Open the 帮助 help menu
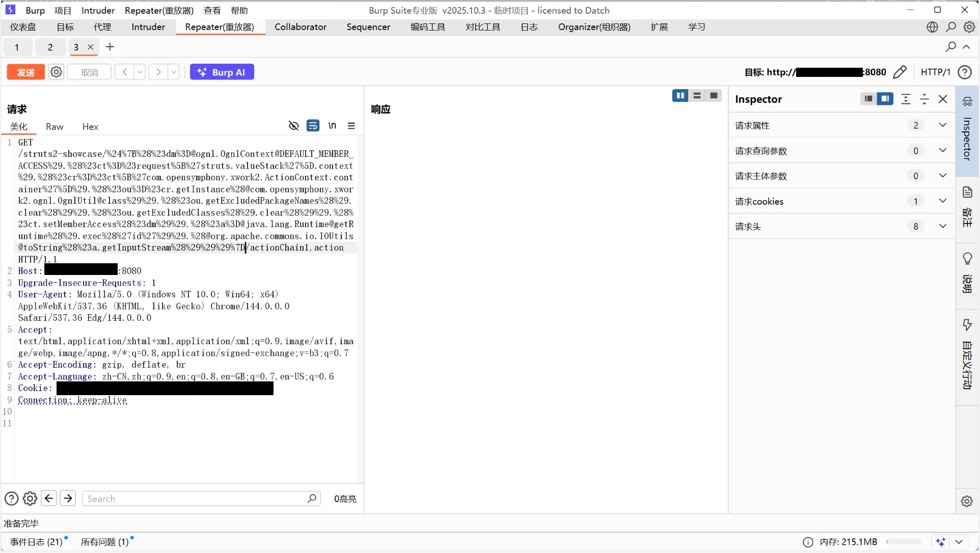This screenshot has height=553, width=980. (239, 10)
